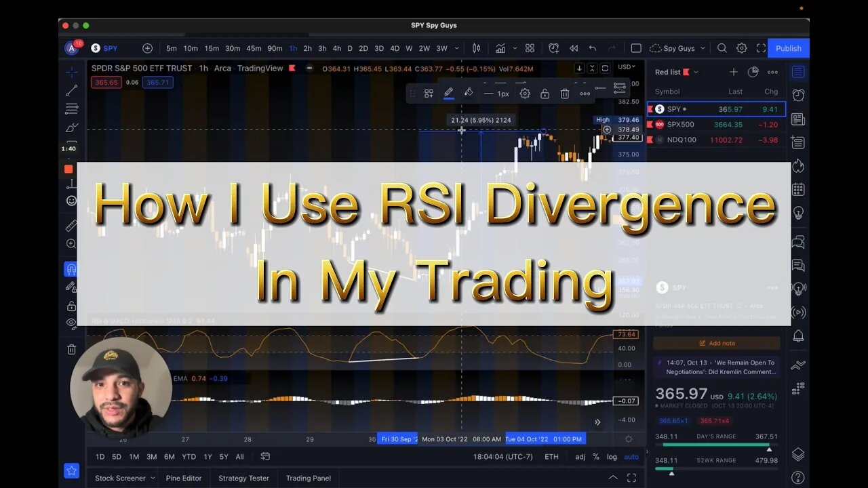Open the Go to date icon

(265, 457)
